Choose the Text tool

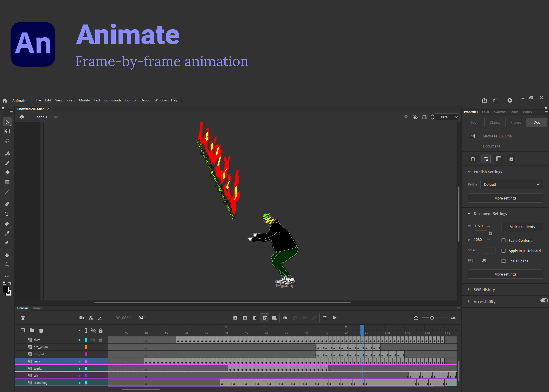point(7,214)
